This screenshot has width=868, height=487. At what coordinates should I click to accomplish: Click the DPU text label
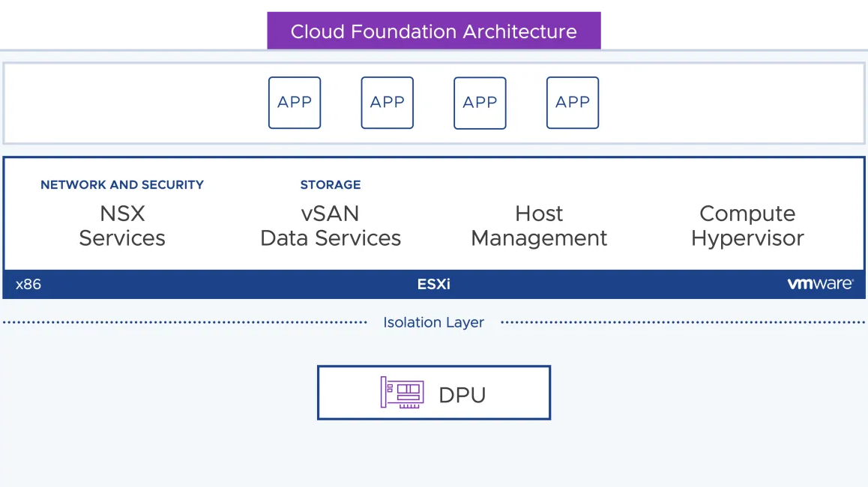462,395
